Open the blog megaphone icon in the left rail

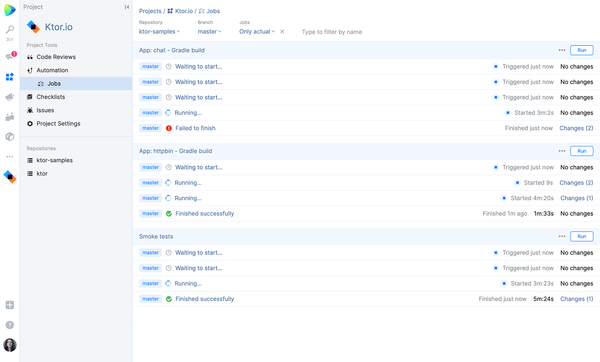(10, 97)
